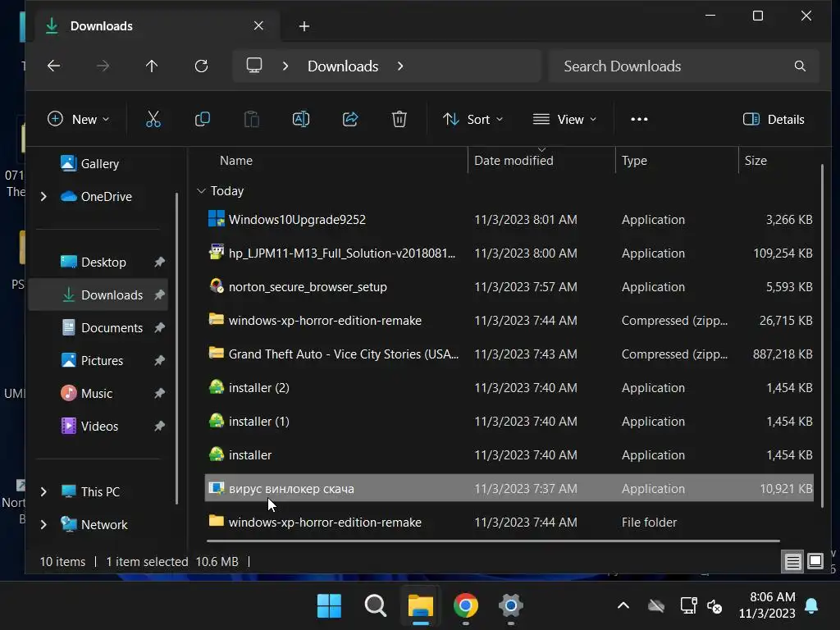Click chevron before Downloads in address bar
The width and height of the screenshot is (840, 630).
[285, 66]
